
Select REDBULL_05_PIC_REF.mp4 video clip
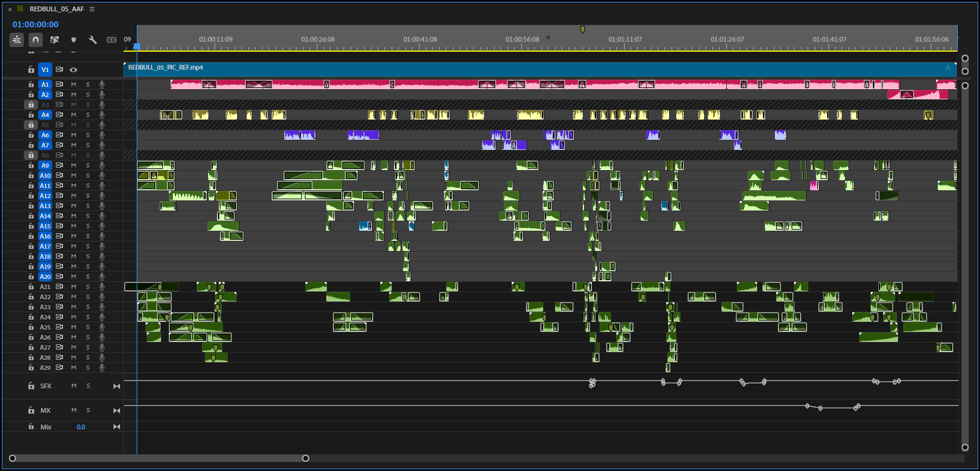coord(540,68)
